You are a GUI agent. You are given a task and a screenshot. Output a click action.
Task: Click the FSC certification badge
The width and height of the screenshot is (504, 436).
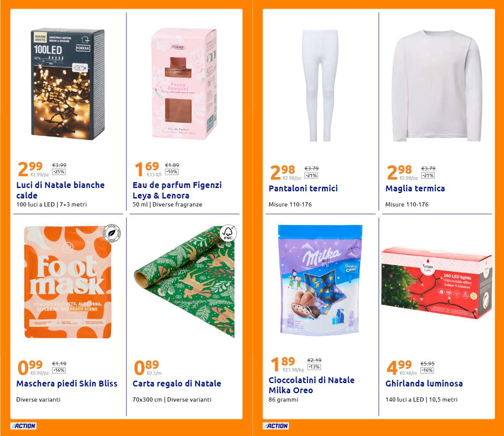tap(228, 233)
